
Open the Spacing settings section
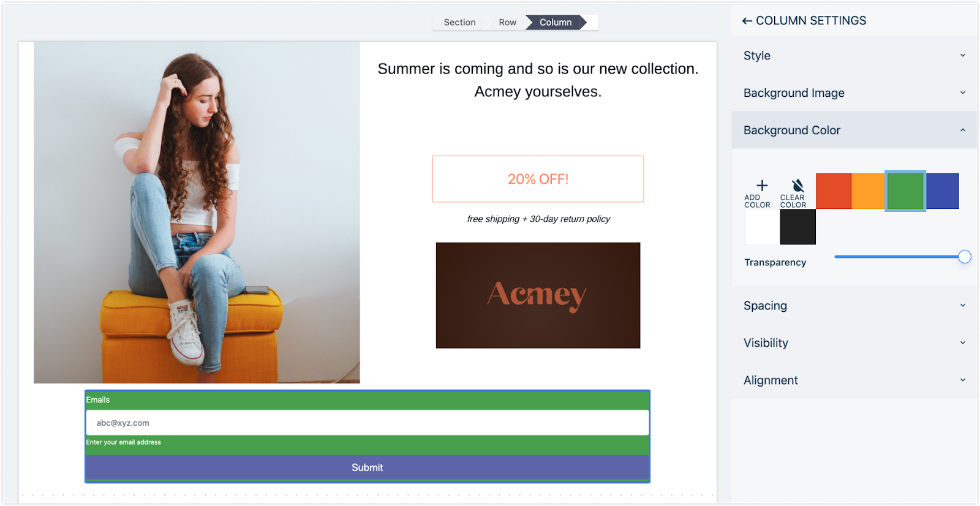(854, 306)
